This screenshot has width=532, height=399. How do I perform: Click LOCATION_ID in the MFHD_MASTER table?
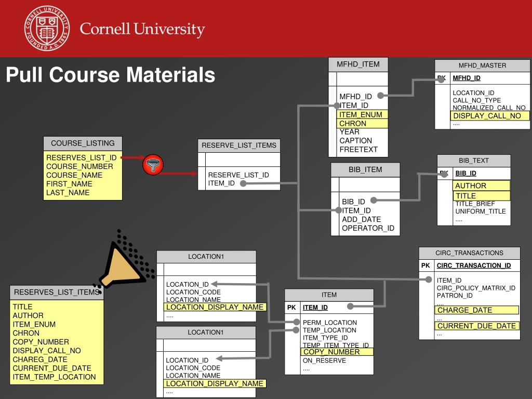473,93
